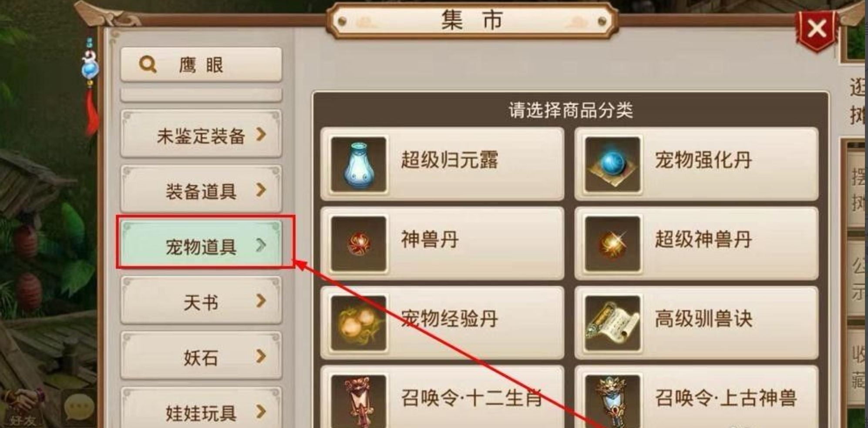Open the 妖石 category tab

[202, 355]
